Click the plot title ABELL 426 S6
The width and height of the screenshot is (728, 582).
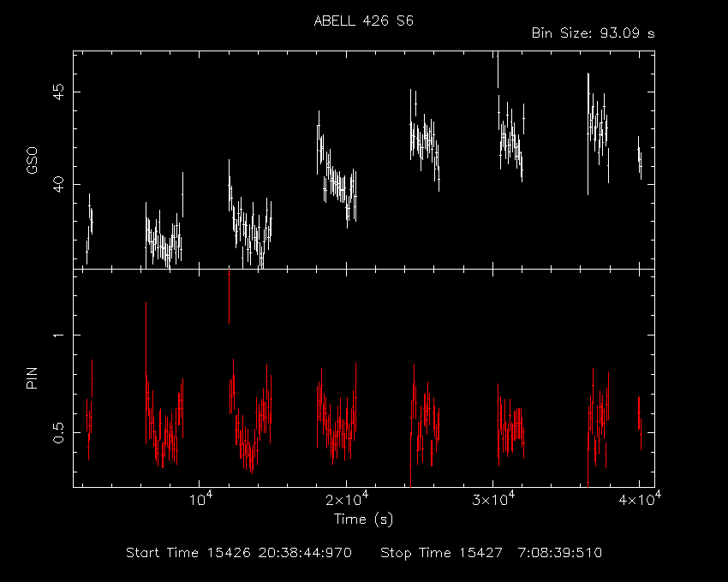tap(363, 21)
